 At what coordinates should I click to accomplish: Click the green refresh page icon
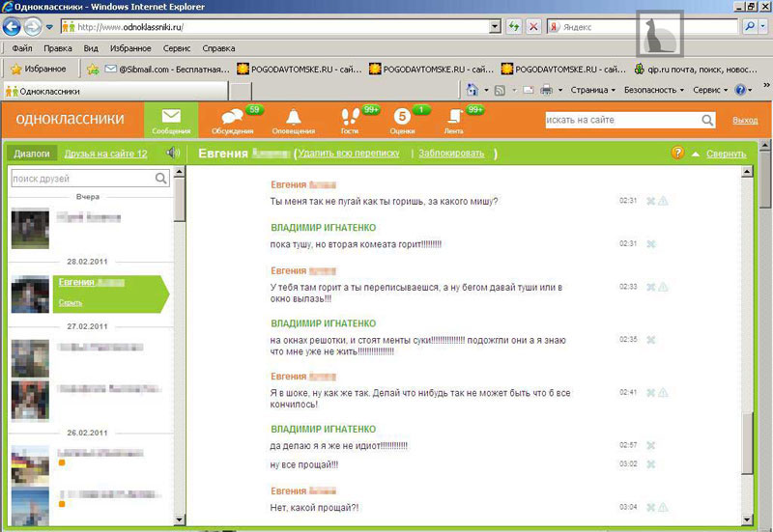click(514, 27)
